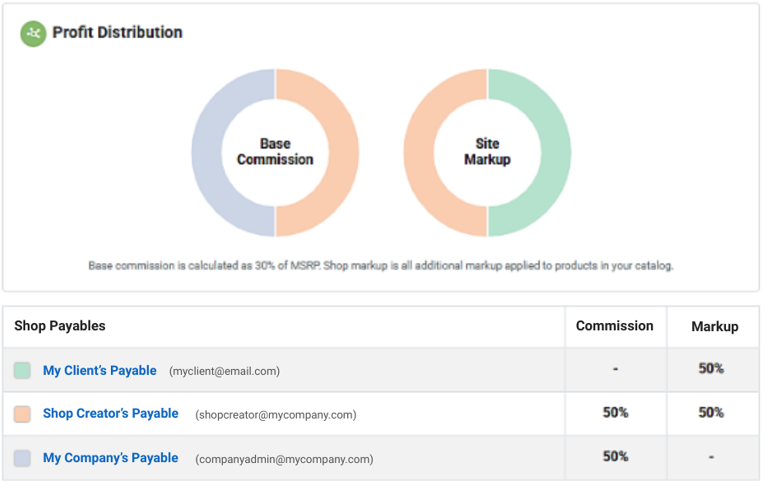
Task: Click the Shop Payables column header
Action: pos(60,326)
